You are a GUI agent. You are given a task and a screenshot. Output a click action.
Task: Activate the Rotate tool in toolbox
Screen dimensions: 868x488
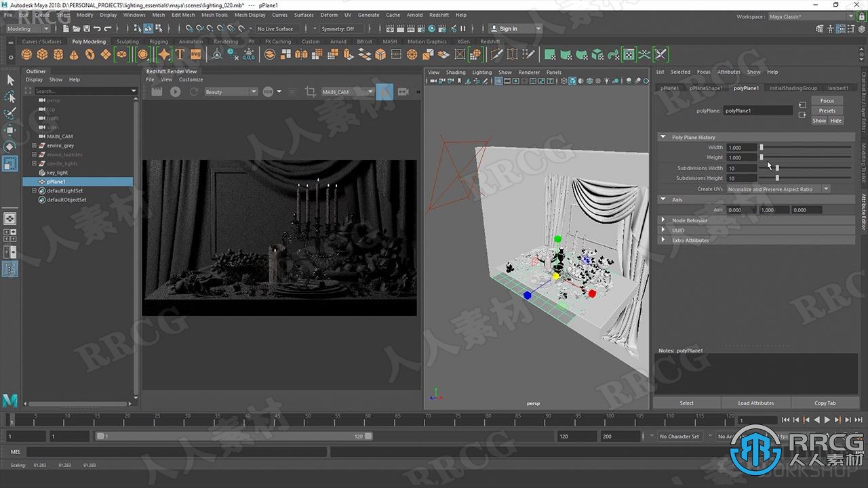click(10, 146)
